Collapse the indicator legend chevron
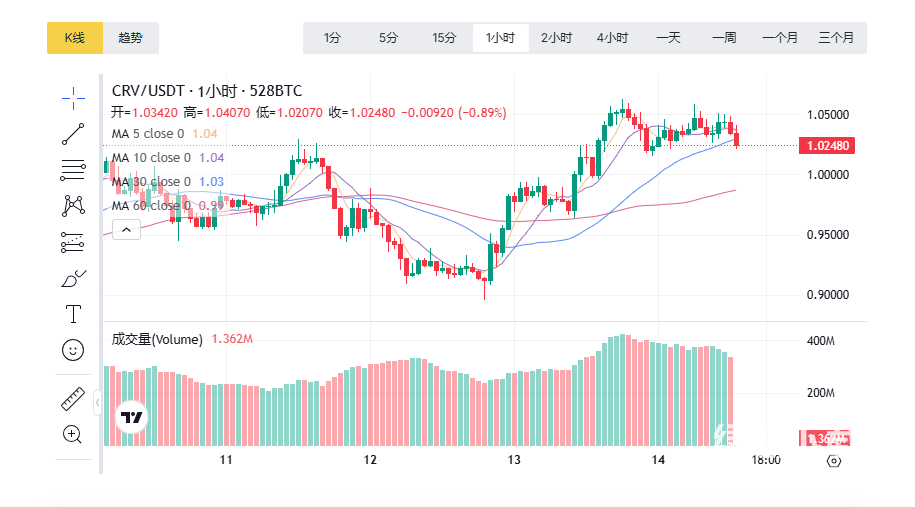915x507 pixels. click(126, 230)
